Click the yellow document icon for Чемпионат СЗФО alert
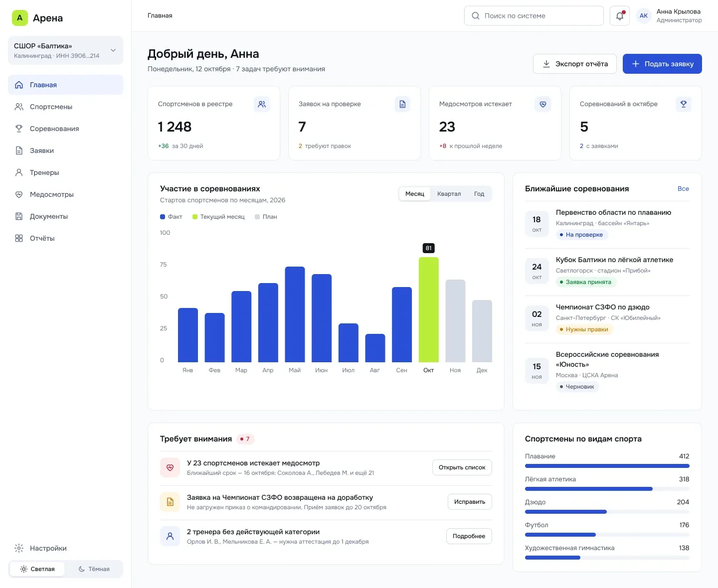This screenshot has width=718, height=588. point(170,502)
